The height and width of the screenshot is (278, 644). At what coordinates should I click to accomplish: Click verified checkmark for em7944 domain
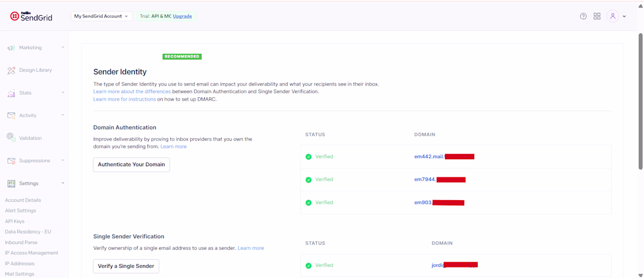[309, 180]
